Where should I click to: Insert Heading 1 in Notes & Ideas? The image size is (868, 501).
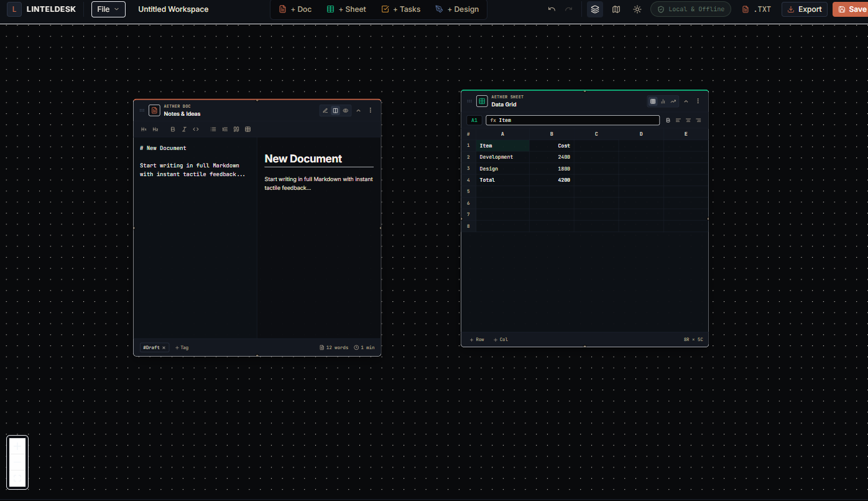(x=144, y=129)
